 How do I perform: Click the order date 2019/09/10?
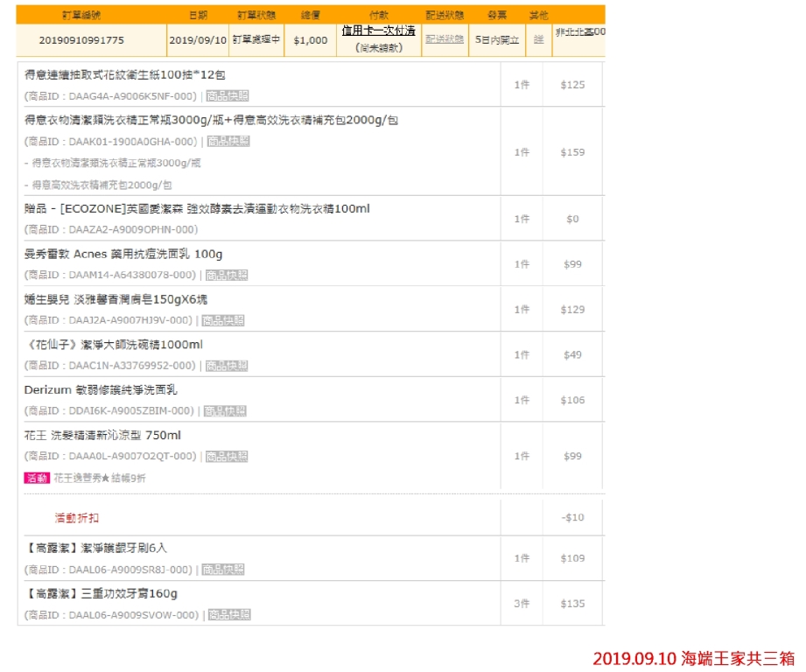point(198,40)
